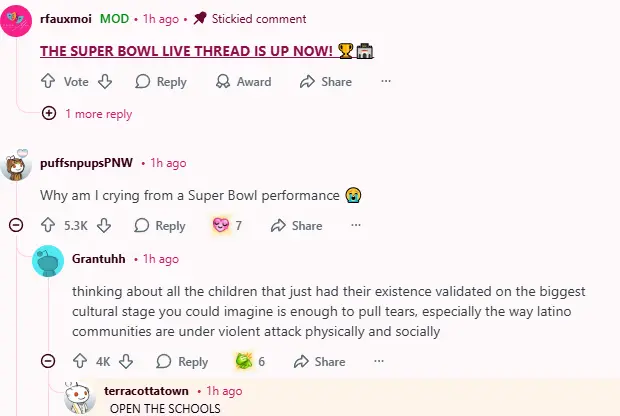The image size is (620, 416).
Task: Open more options on stickied comment
Action: click(x=386, y=82)
